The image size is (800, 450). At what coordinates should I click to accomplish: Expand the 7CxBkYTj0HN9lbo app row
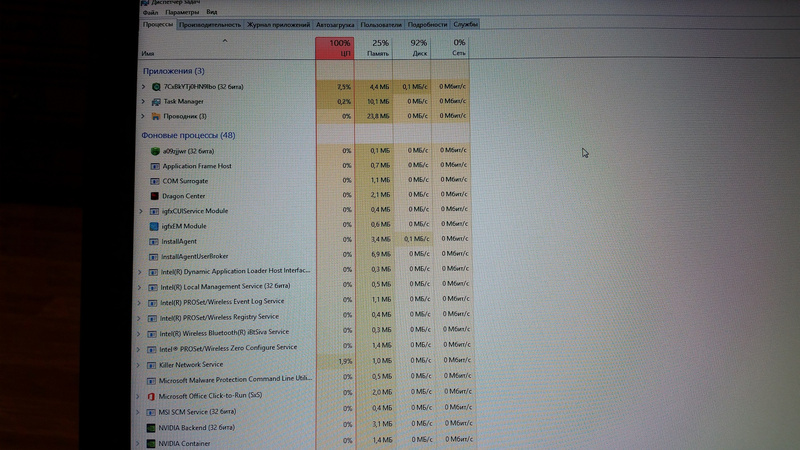point(144,87)
